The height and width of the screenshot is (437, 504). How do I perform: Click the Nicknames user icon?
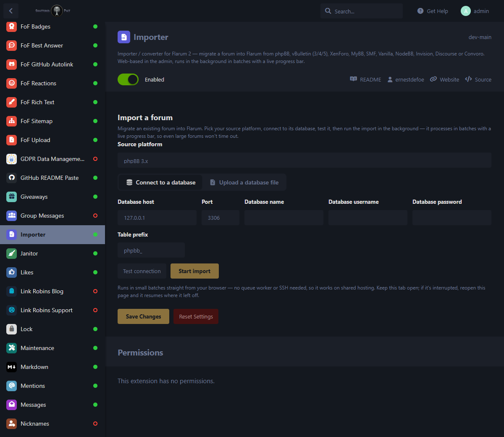tap(12, 424)
